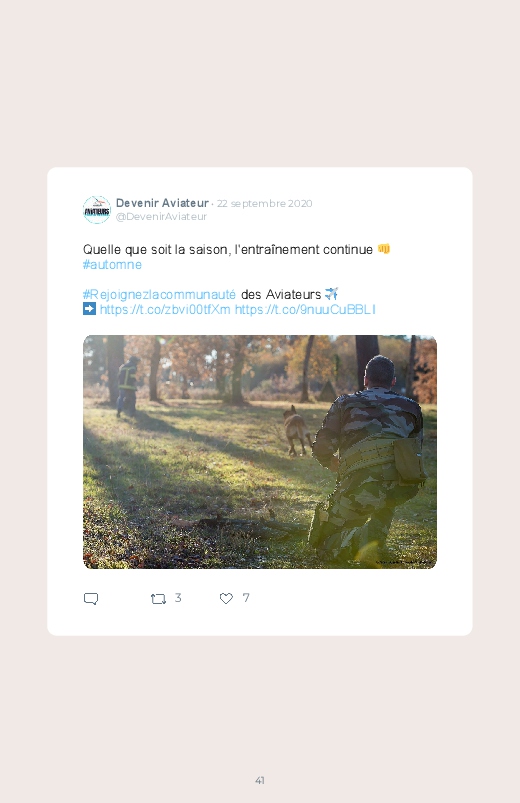
Task: Click the airplane emoji after 'Aviateurs'
Action: (x=331, y=294)
